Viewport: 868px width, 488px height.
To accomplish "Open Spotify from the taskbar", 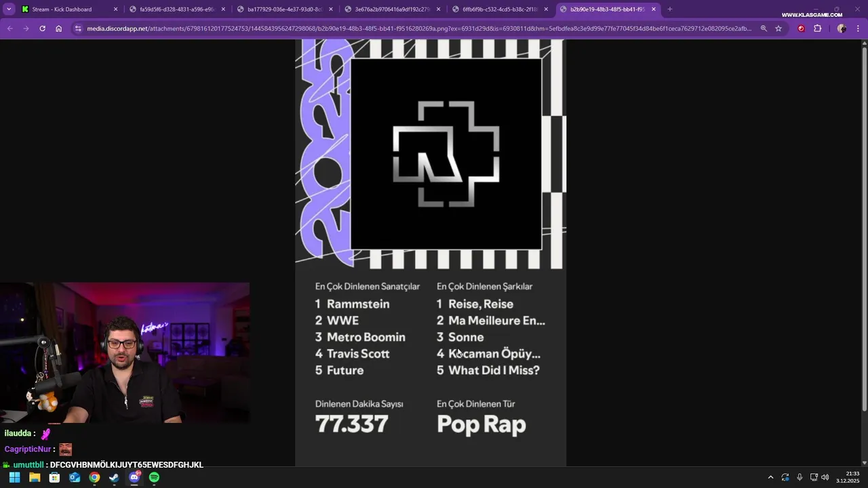I will tap(154, 478).
